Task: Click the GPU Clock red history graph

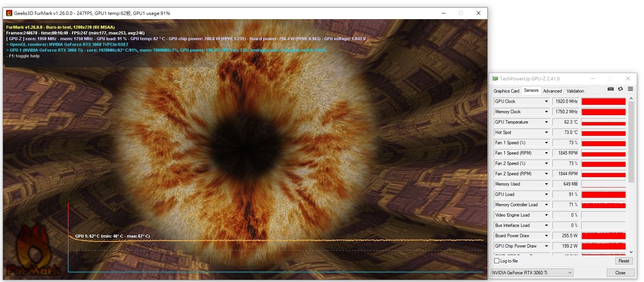Action: click(x=603, y=101)
